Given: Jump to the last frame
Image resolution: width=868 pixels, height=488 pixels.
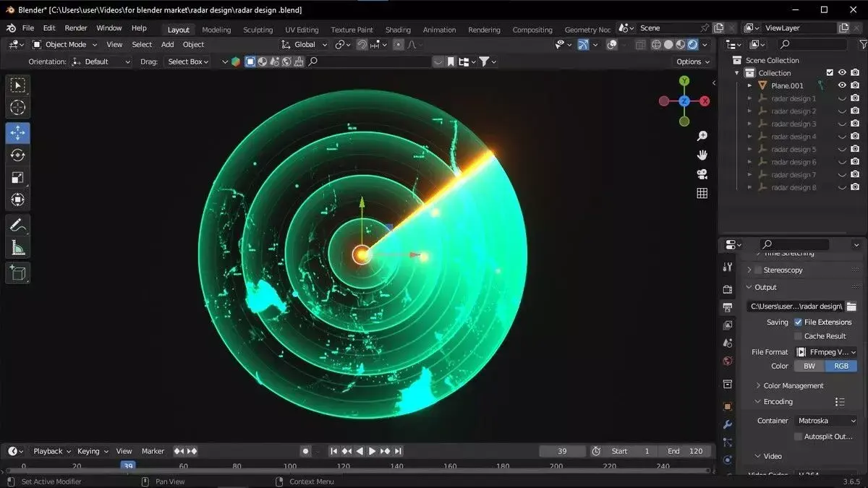Looking at the screenshot, I should point(398,451).
